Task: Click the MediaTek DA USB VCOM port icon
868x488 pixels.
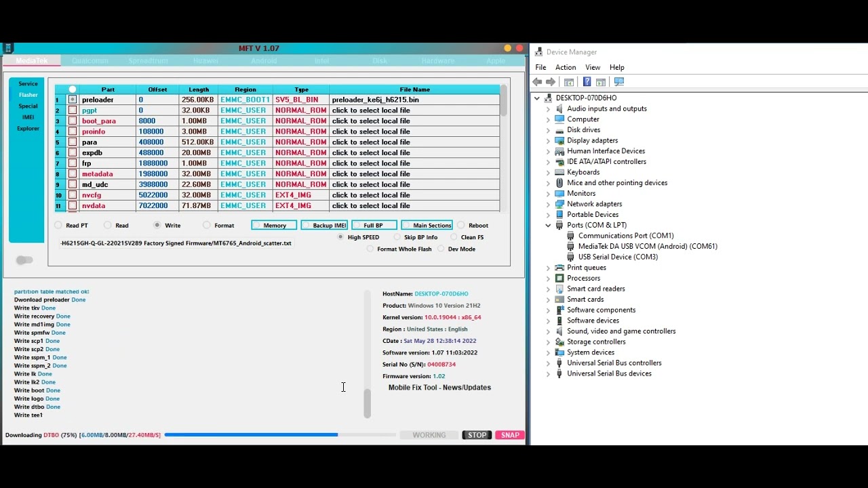Action: point(570,247)
